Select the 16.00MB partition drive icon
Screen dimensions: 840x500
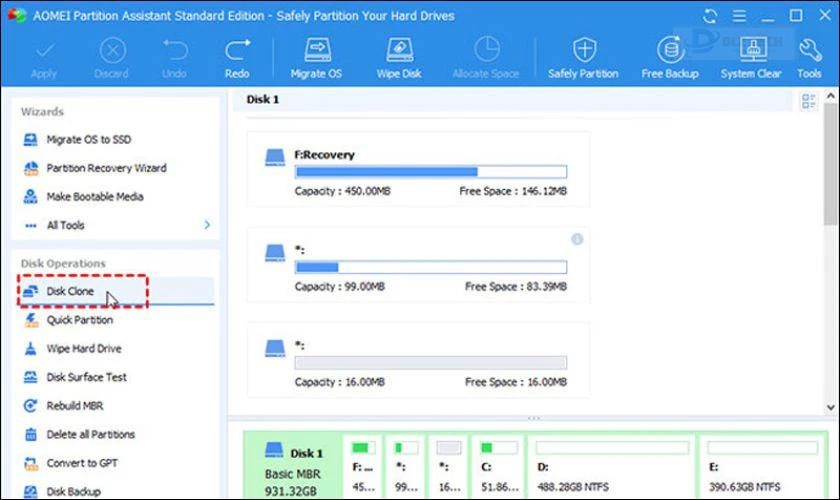[x=275, y=348]
